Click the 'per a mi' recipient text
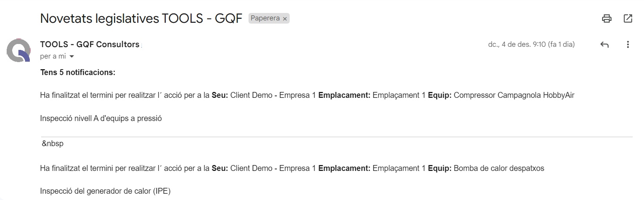The width and height of the screenshot is (644, 200). 53,56
